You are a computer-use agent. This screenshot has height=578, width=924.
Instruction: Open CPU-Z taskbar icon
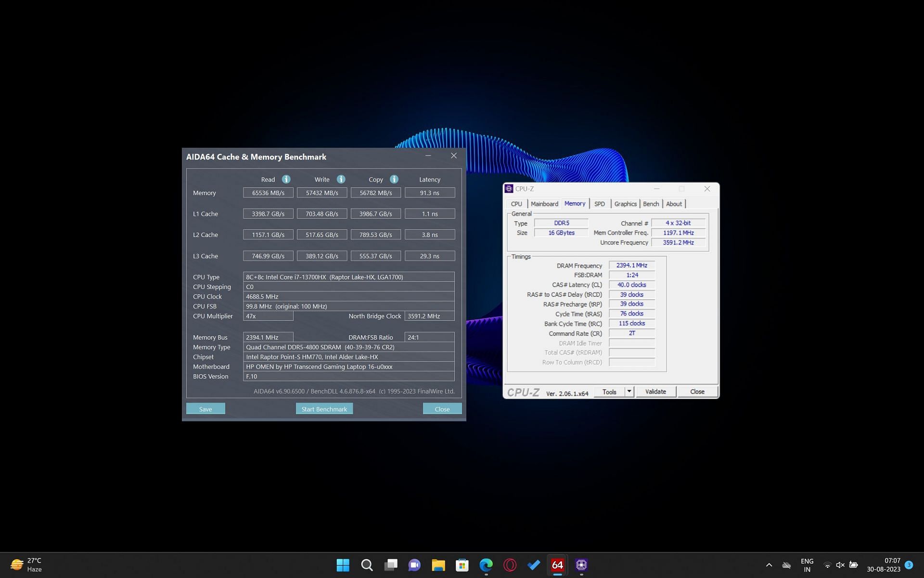tap(581, 565)
